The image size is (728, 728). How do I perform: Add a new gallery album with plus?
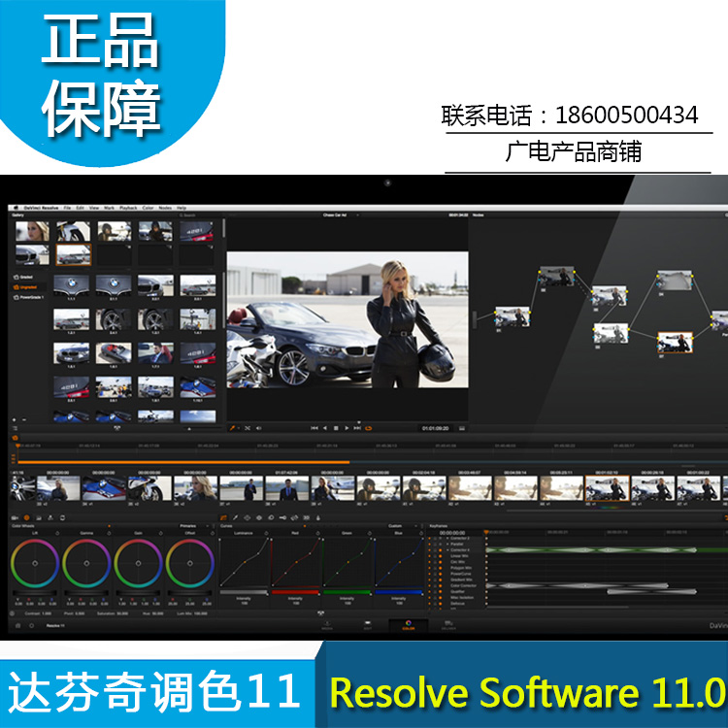point(15,419)
